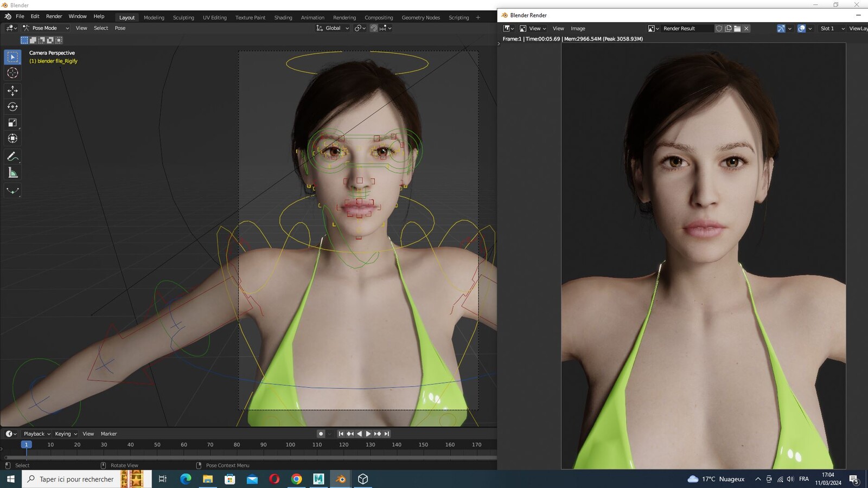
Task: Open image folder icon in render window
Action: pos(737,29)
